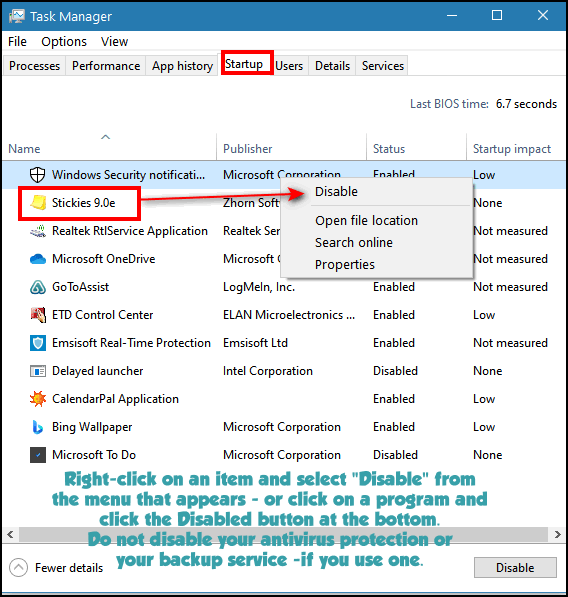
Task: Switch to the Performance tab
Action: click(x=106, y=66)
